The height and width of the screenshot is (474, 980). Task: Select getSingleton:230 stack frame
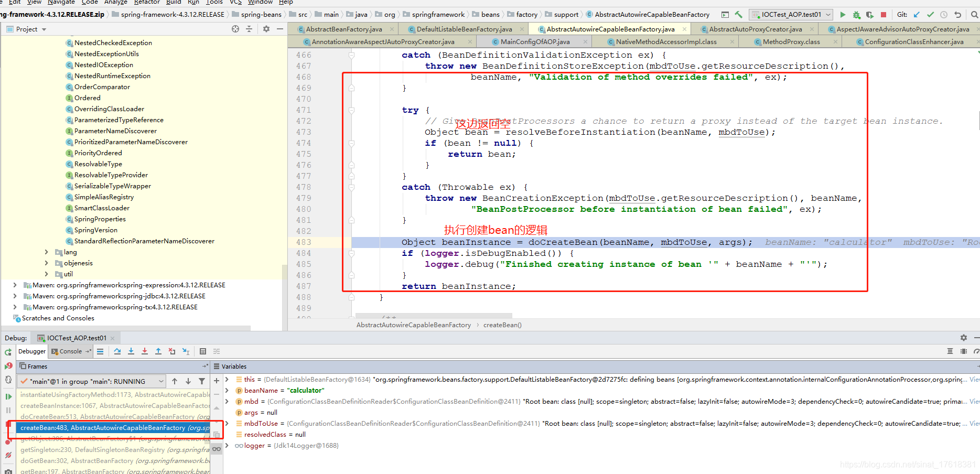[114, 450]
